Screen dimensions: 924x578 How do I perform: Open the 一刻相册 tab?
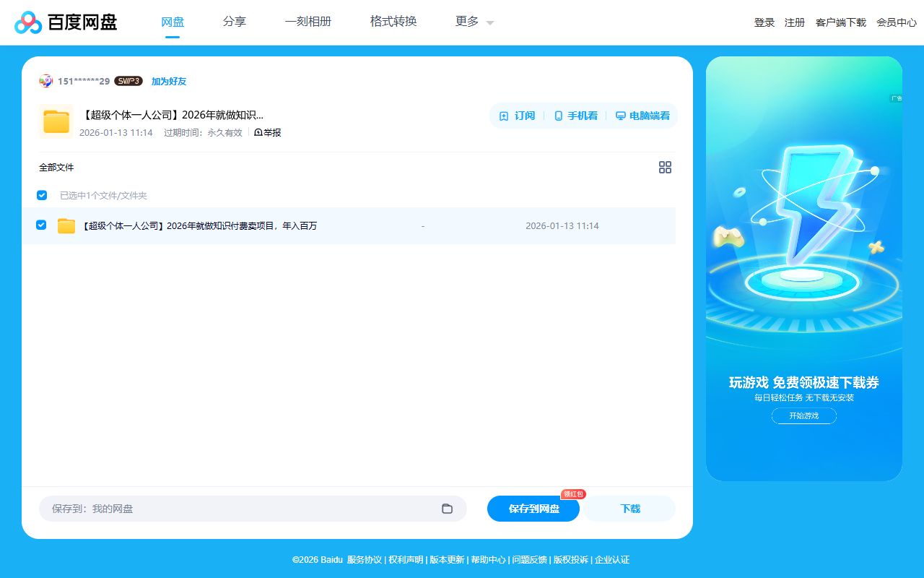point(308,22)
